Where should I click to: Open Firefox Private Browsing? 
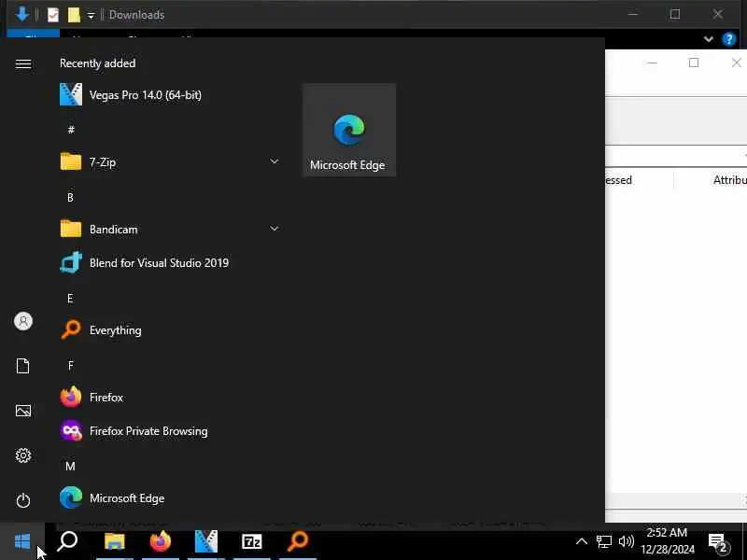click(169, 431)
